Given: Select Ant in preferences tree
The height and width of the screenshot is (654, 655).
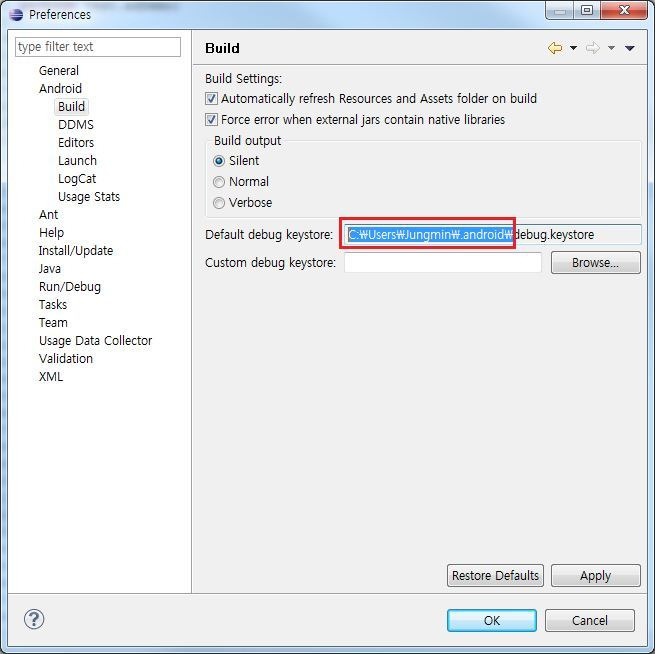Looking at the screenshot, I should [48, 214].
